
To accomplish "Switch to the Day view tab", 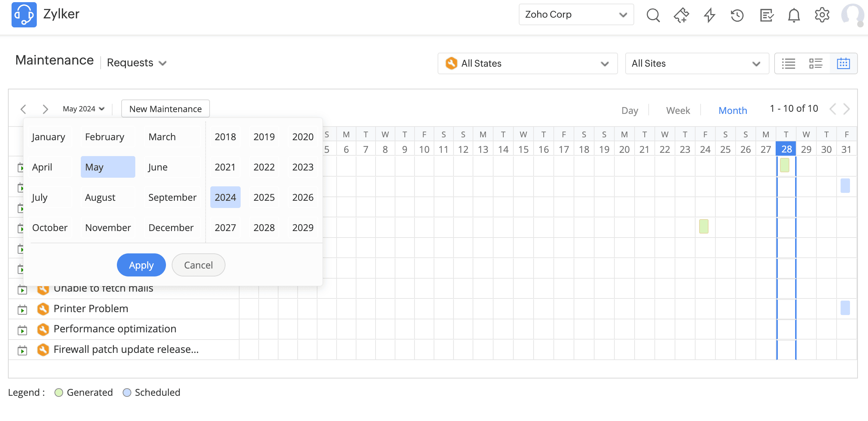I will (x=630, y=110).
